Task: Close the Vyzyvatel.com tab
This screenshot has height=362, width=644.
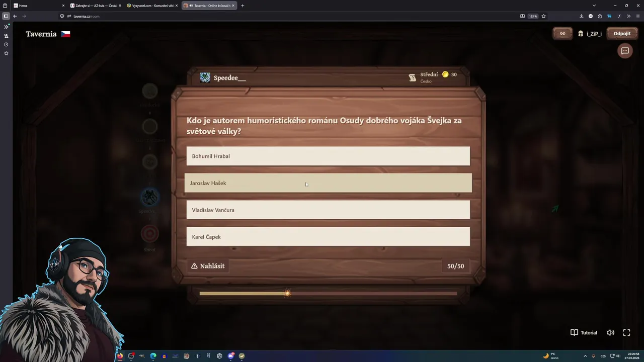Action: point(177,6)
